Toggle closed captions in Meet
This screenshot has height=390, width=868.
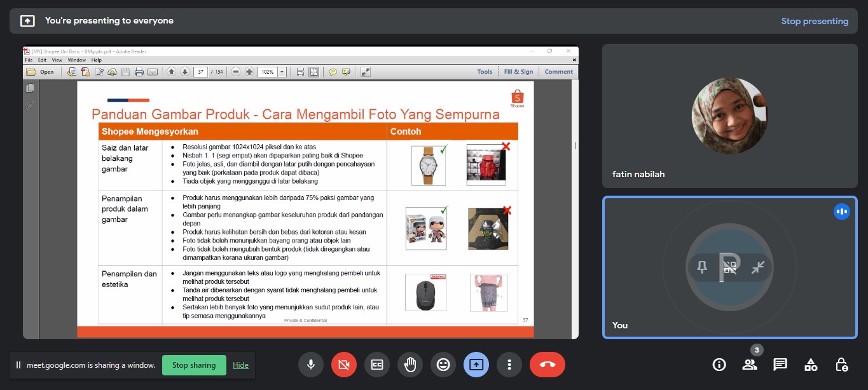(377, 365)
